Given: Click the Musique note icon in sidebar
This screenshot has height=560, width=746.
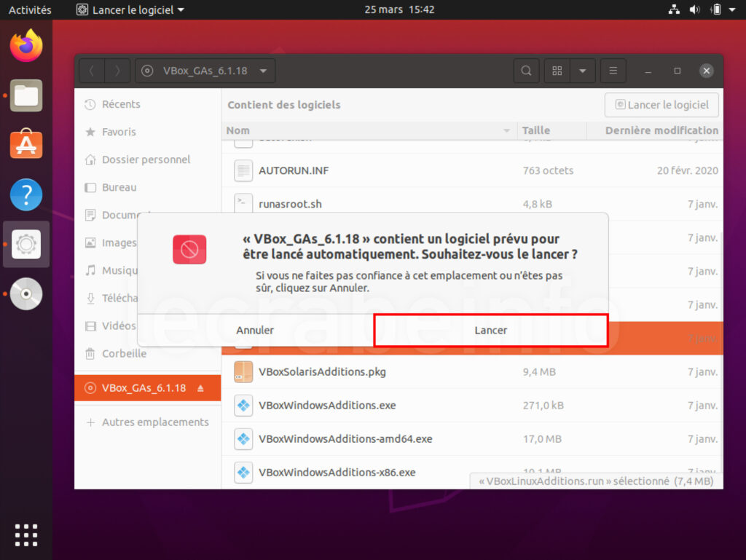Looking at the screenshot, I should [x=90, y=270].
